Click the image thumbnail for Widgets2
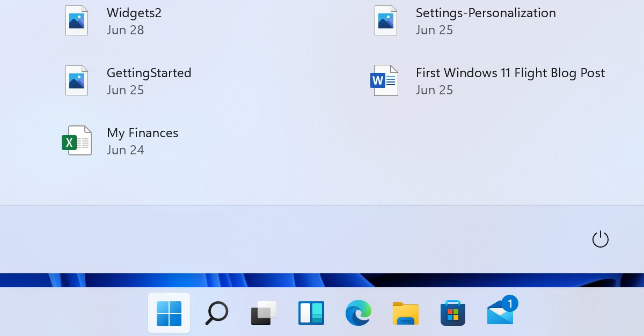Viewport: 644px width, 336px height. tap(76, 20)
